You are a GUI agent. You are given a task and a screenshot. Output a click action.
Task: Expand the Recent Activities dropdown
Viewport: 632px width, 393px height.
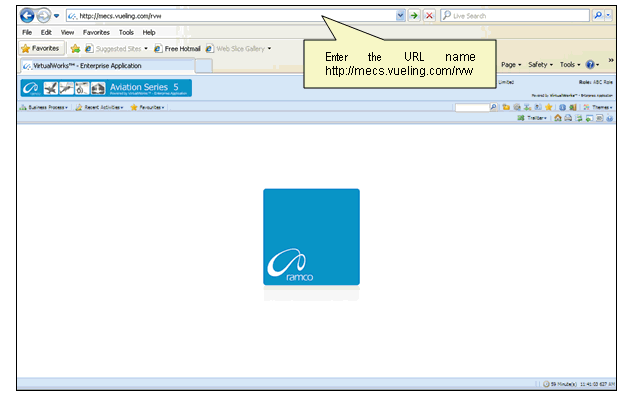(x=99, y=107)
